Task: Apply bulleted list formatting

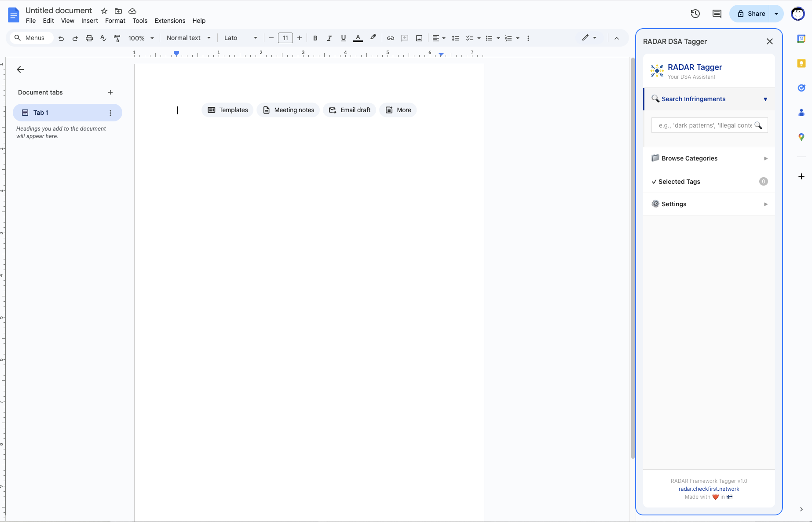Action: pos(489,38)
